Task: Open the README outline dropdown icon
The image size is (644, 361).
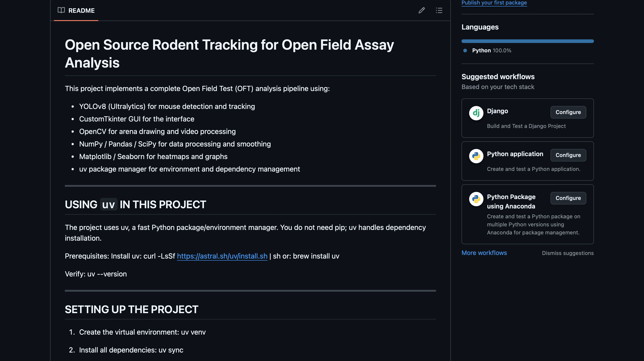Action: tap(439, 11)
